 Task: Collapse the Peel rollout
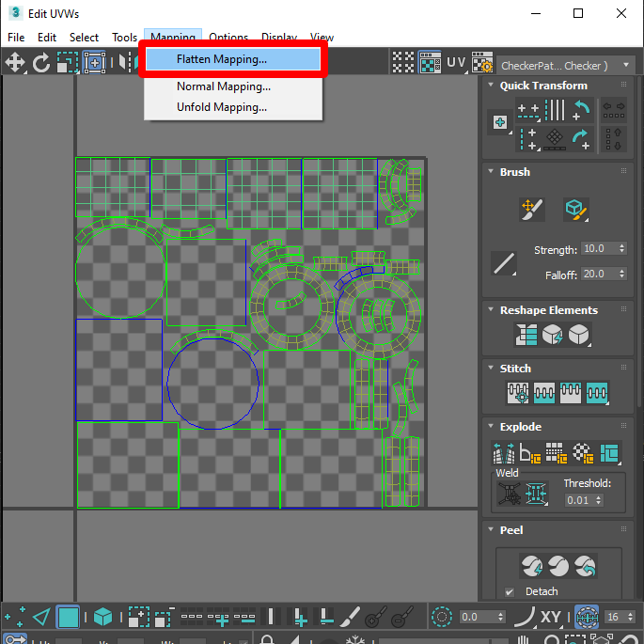point(491,529)
